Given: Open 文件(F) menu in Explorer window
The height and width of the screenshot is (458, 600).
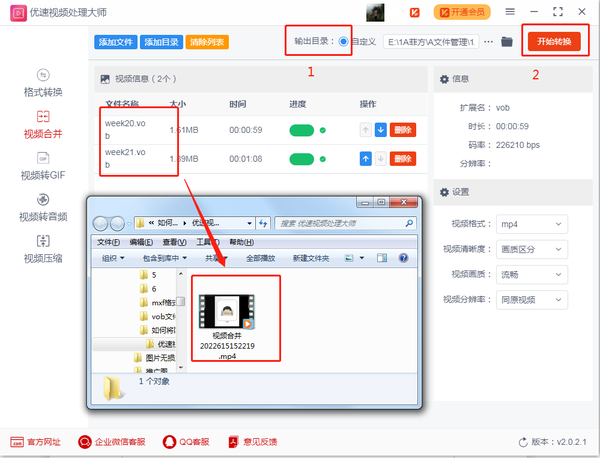Looking at the screenshot, I should [108, 242].
